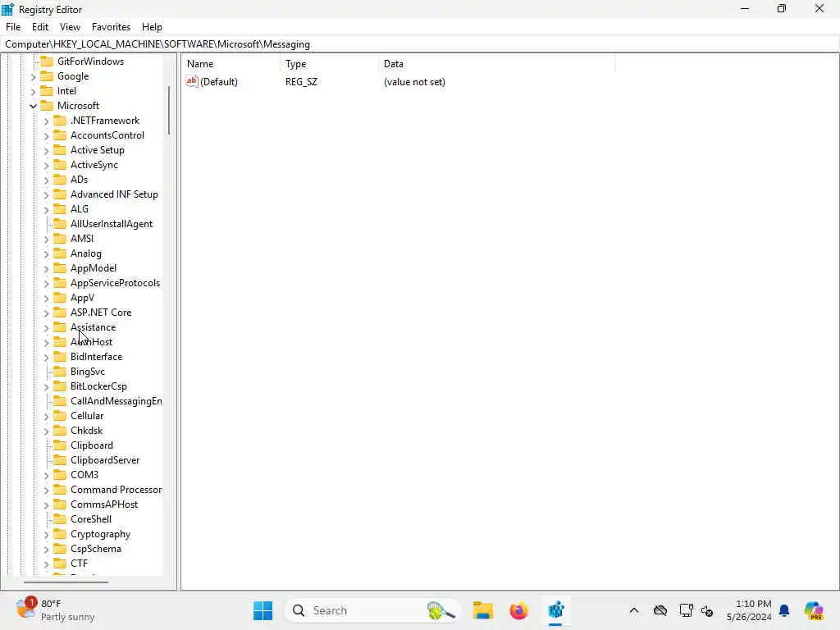Expand the Cryptography key

point(46,535)
